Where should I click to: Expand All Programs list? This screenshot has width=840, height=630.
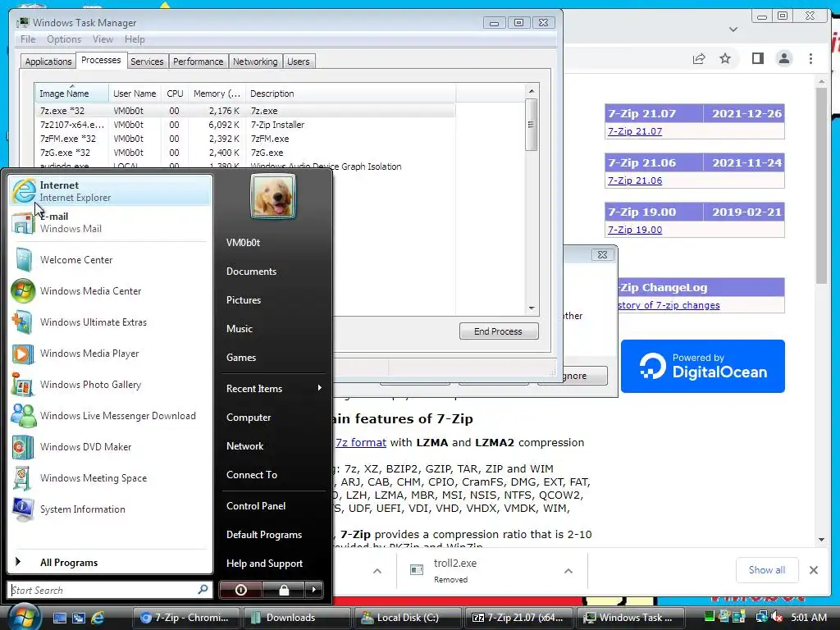tap(110, 562)
